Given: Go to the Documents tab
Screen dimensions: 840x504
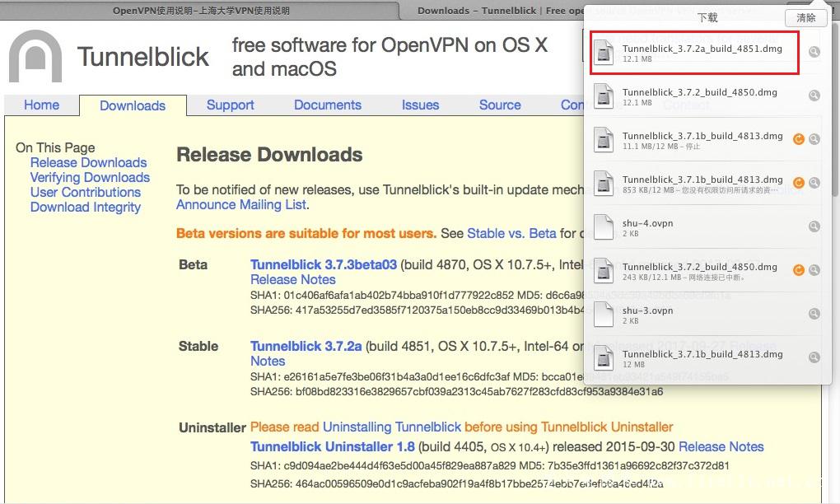Looking at the screenshot, I should 328,105.
